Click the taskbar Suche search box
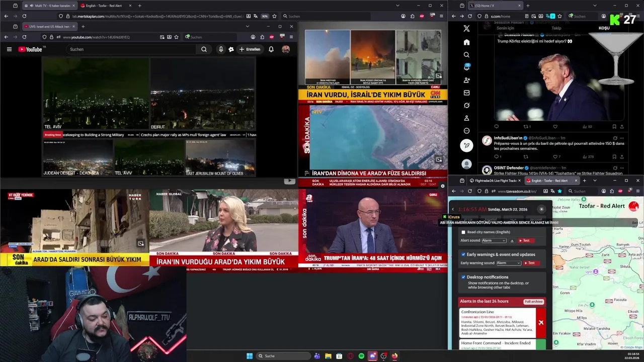Image resolution: width=644 pixels, height=362 pixels. point(283,356)
